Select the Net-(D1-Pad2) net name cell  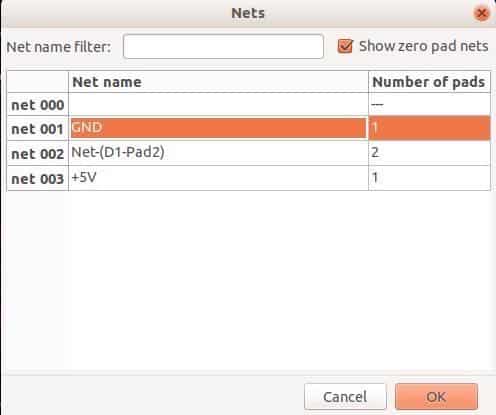pyautogui.click(x=218, y=153)
